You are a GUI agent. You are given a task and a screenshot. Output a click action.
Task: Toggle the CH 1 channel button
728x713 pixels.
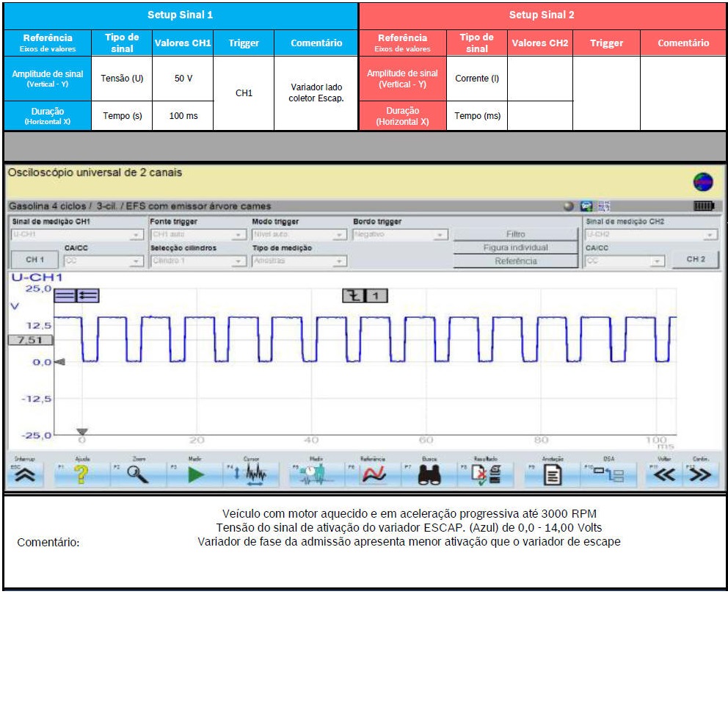[34, 260]
